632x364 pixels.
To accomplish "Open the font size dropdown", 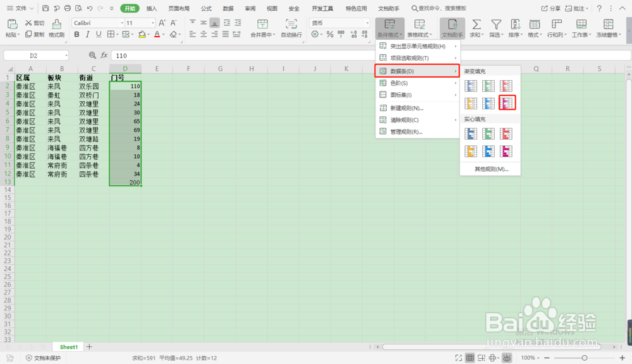I will (151, 22).
